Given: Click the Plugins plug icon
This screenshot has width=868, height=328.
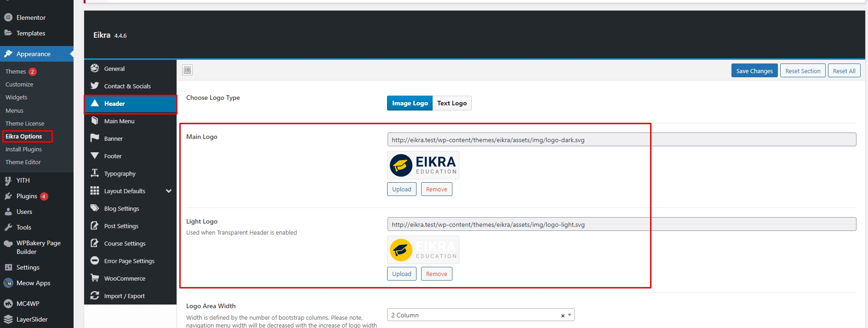Looking at the screenshot, I should (8, 196).
